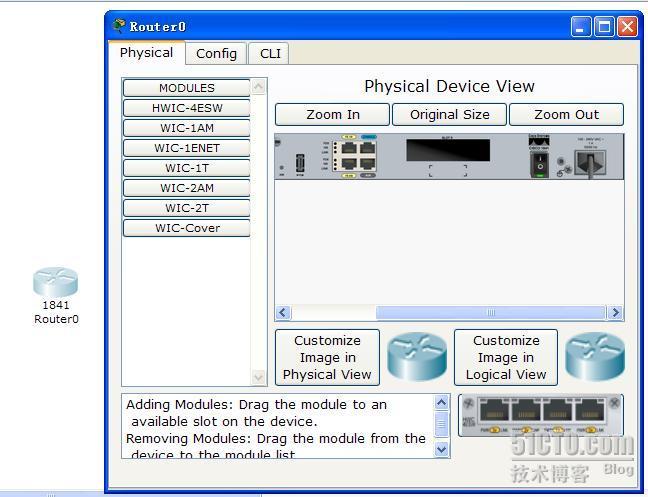Screen dimensions: 648x497
Task: Select the WIC-2AM module
Action: click(x=186, y=188)
